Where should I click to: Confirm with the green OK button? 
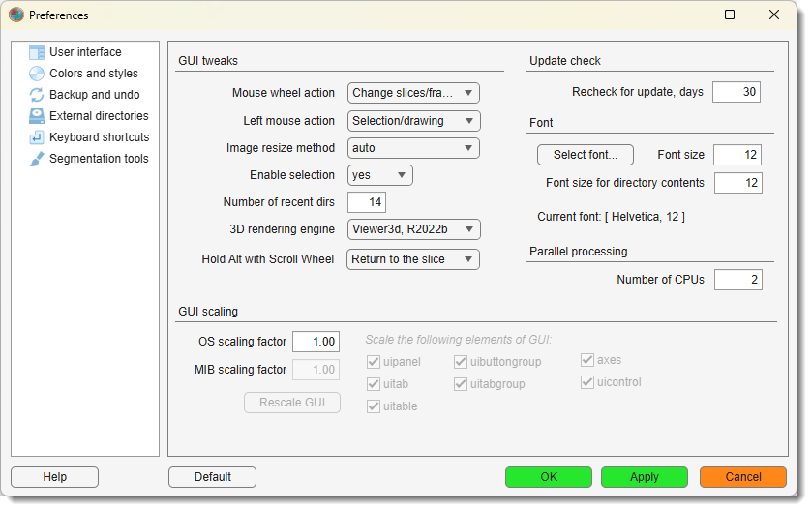tap(549, 477)
